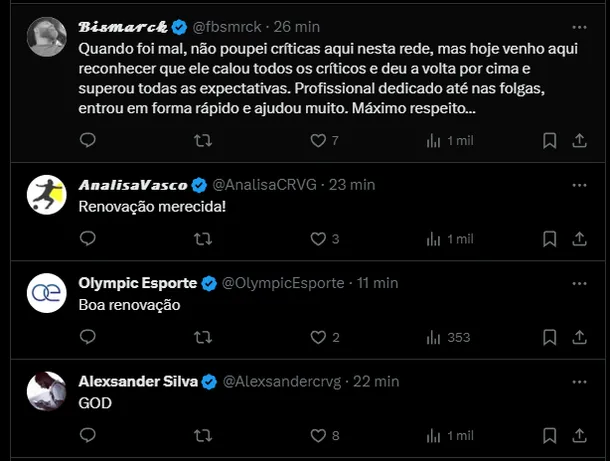Image resolution: width=610 pixels, height=461 pixels.
Task: Like the AnalisaVasco tweet
Action: tap(319, 239)
